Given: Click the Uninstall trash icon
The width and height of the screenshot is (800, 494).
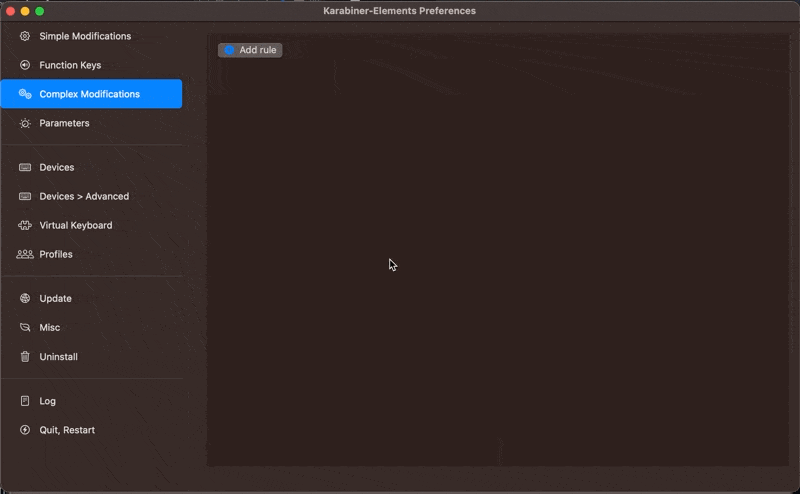Looking at the screenshot, I should tap(24, 357).
